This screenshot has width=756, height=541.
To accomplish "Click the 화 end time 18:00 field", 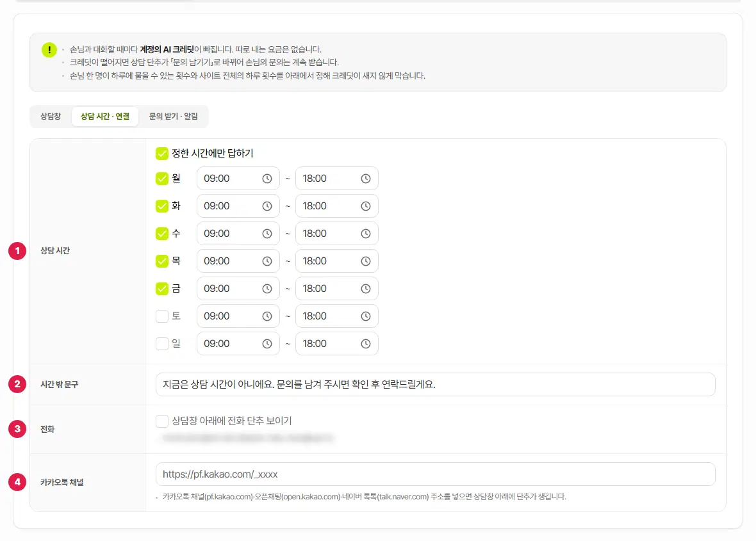I will point(336,206).
